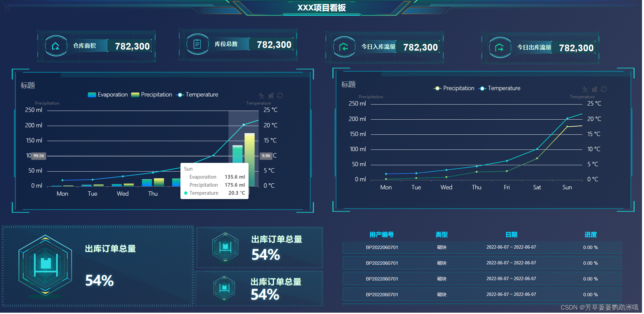The height and width of the screenshot is (314, 644).
Task: Toggle Precipitation series in right chart legend
Action: 454,88
